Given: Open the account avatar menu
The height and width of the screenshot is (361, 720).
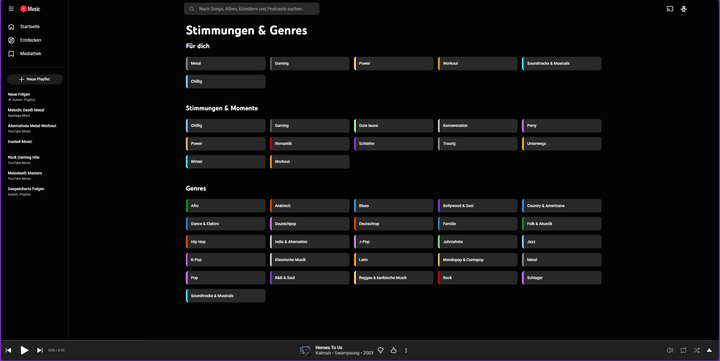Looking at the screenshot, I should (683, 9).
